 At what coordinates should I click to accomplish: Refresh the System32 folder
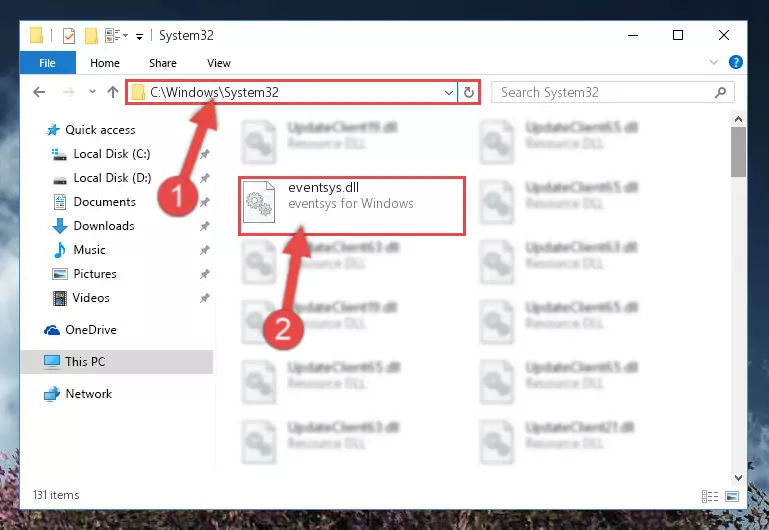coord(469,92)
